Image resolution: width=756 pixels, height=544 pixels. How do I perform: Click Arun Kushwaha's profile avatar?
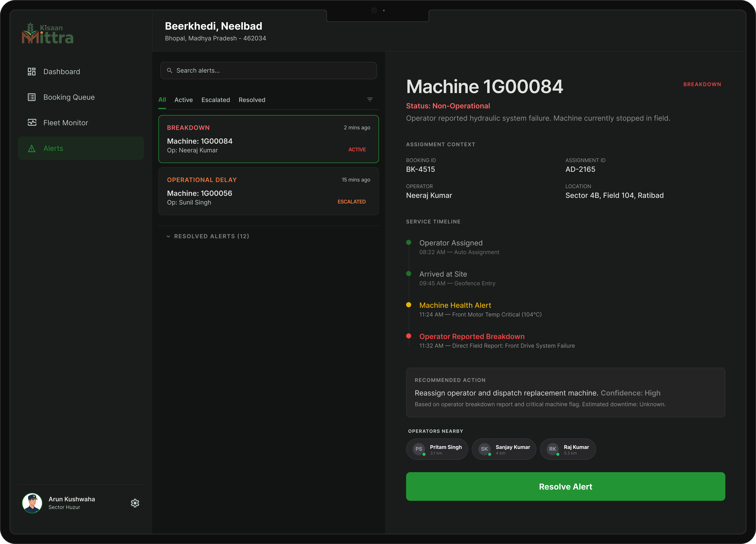pos(32,503)
